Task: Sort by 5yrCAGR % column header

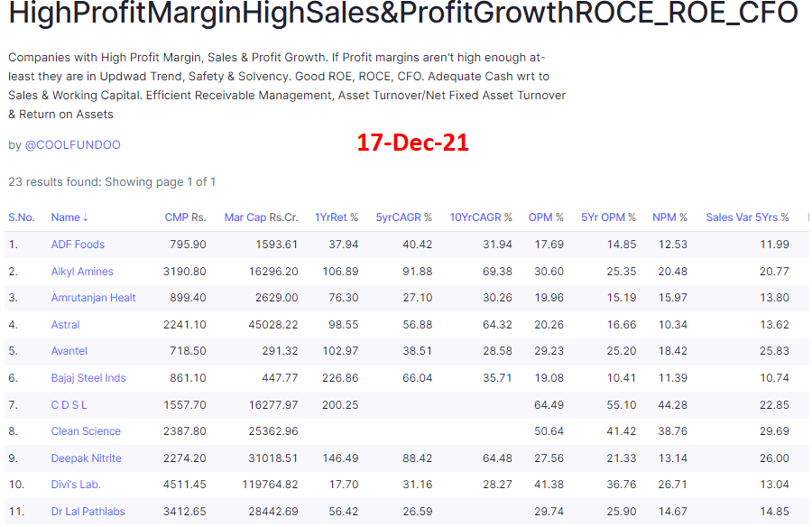Action: (403, 217)
